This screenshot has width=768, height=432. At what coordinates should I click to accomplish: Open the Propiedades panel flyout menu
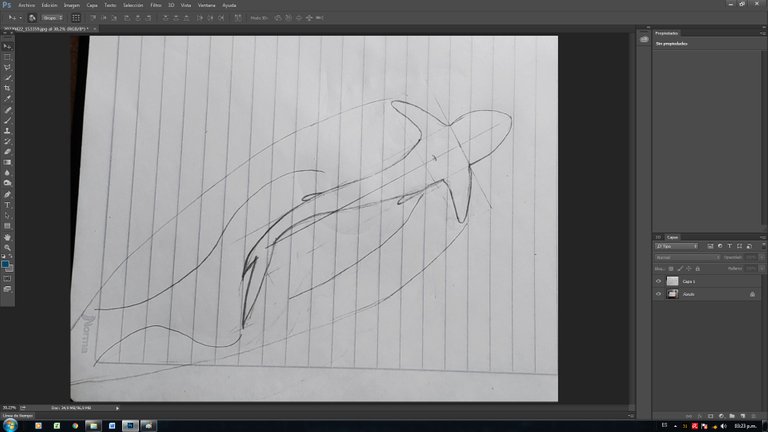click(763, 33)
